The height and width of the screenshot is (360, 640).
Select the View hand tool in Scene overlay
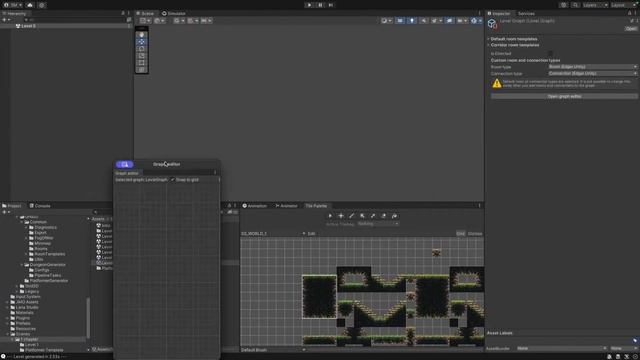[x=142, y=35]
